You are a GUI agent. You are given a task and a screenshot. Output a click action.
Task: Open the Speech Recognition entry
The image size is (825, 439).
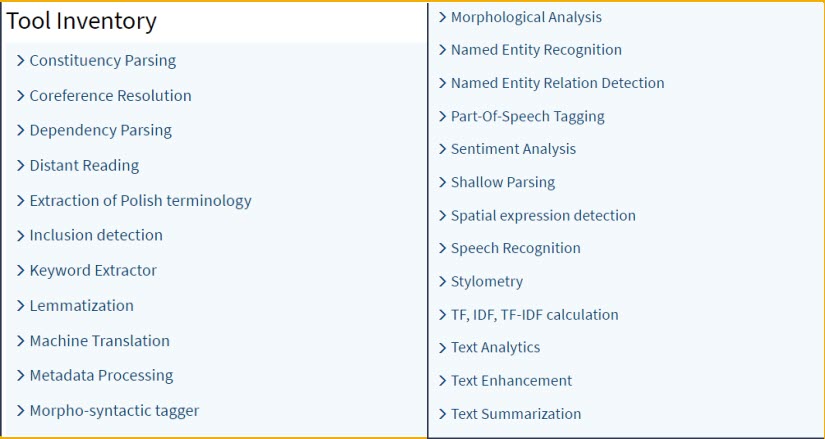tap(515, 249)
